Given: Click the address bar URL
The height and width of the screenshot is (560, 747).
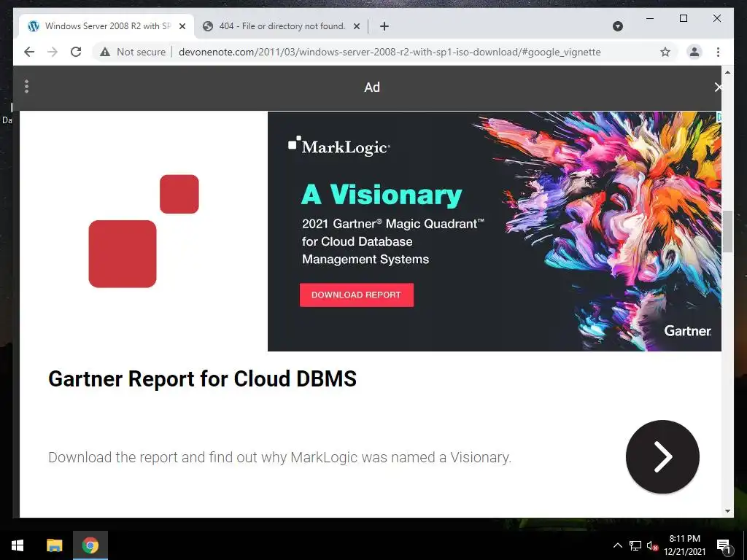Looking at the screenshot, I should coord(390,52).
